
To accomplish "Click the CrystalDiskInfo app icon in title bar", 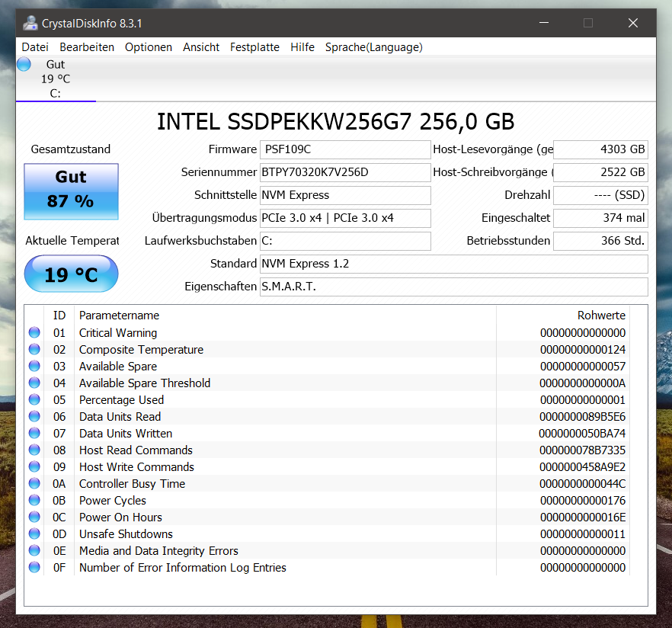I will pyautogui.click(x=30, y=23).
